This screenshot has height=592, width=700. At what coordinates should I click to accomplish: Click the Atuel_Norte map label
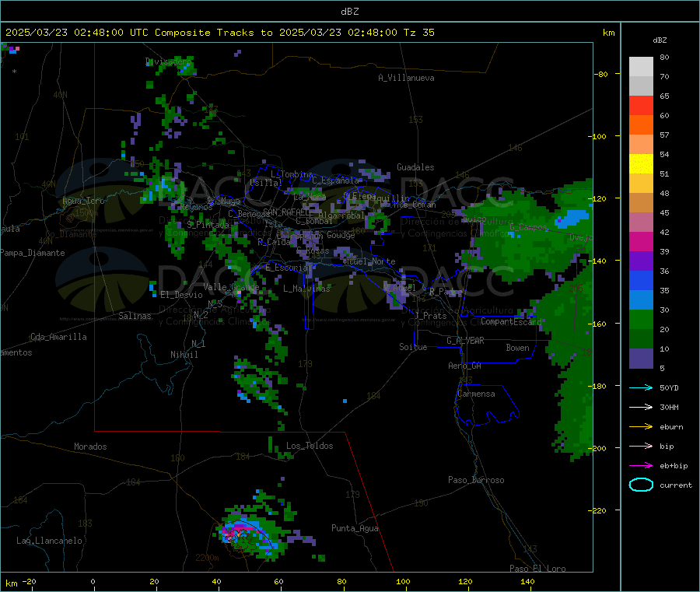pyautogui.click(x=369, y=261)
